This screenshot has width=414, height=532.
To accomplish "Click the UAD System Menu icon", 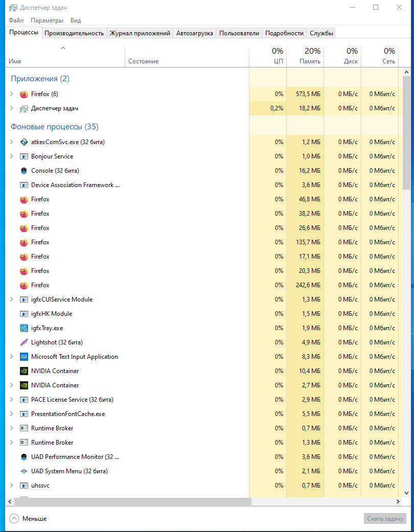I will click(x=24, y=471).
